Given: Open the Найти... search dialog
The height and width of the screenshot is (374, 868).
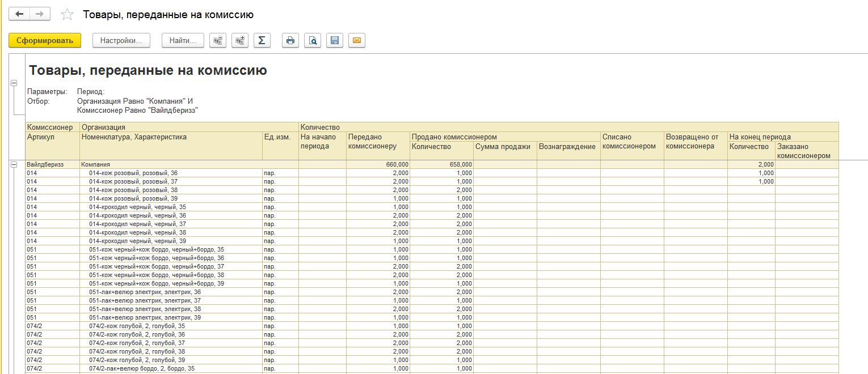Looking at the screenshot, I should tap(182, 40).
